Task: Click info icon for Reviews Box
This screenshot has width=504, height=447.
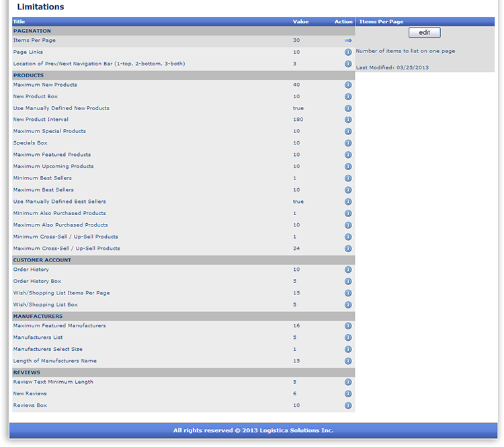Action: point(348,405)
